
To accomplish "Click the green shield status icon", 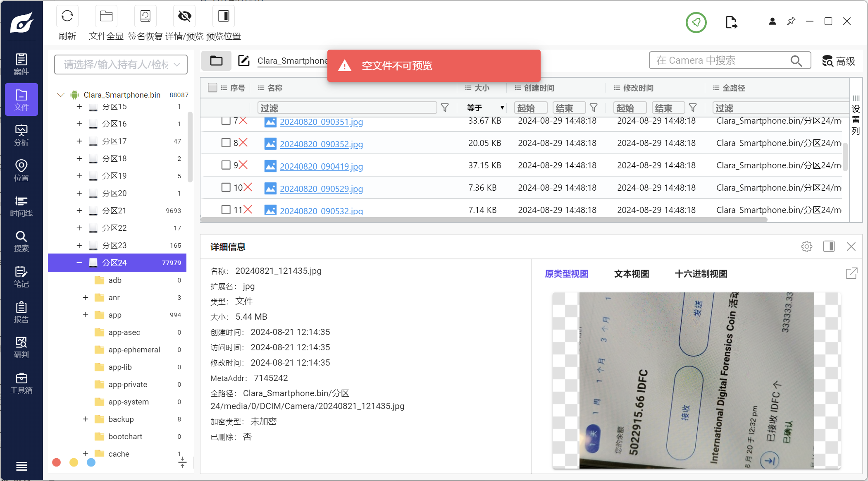I will tap(696, 22).
